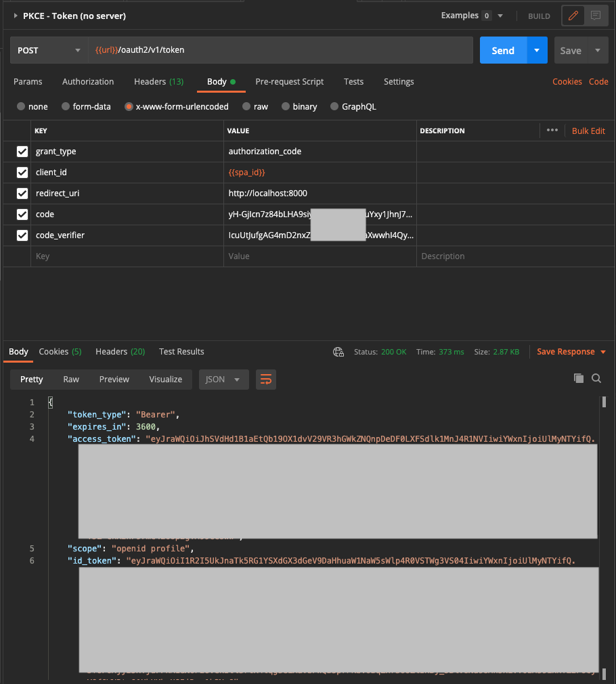Toggle the code parameter checkbox
616x684 pixels.
point(22,214)
